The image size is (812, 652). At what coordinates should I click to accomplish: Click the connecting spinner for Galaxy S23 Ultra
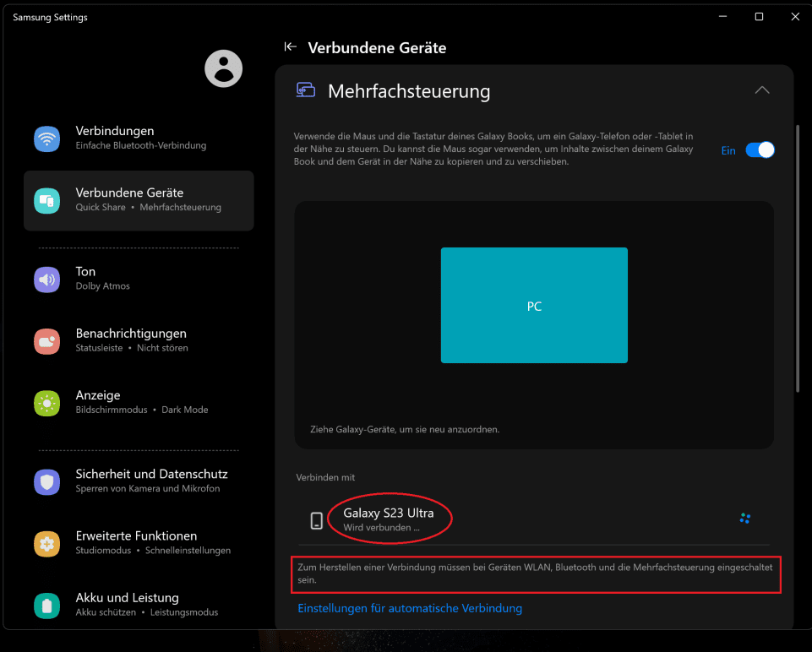click(x=745, y=518)
